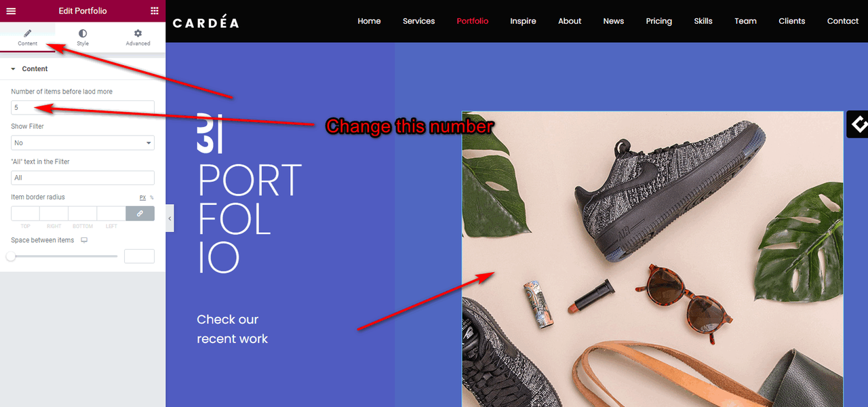Open the Advanced settings tab
The height and width of the screenshot is (407, 868).
click(x=138, y=37)
